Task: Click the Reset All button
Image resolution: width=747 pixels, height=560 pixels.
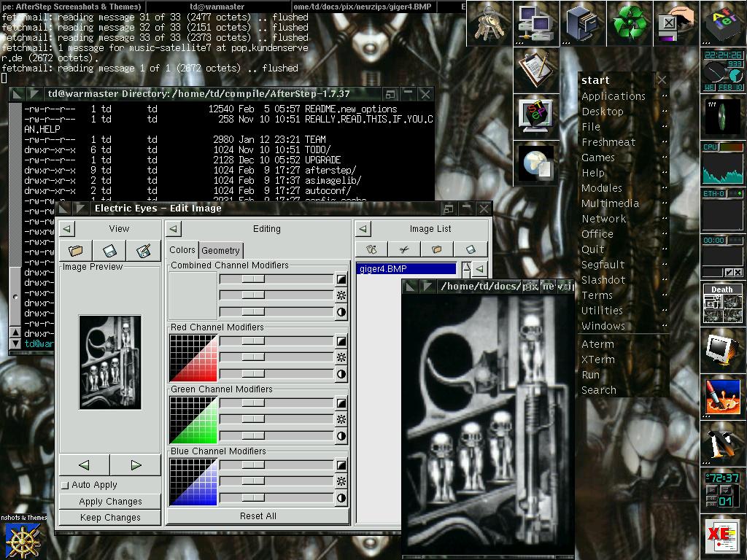Action: click(x=258, y=516)
